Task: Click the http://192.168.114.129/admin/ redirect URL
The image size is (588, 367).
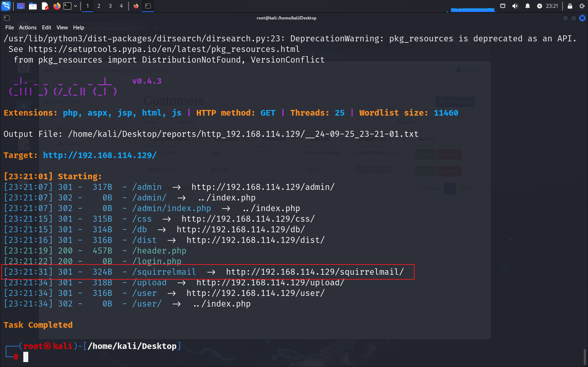Action: [263, 187]
